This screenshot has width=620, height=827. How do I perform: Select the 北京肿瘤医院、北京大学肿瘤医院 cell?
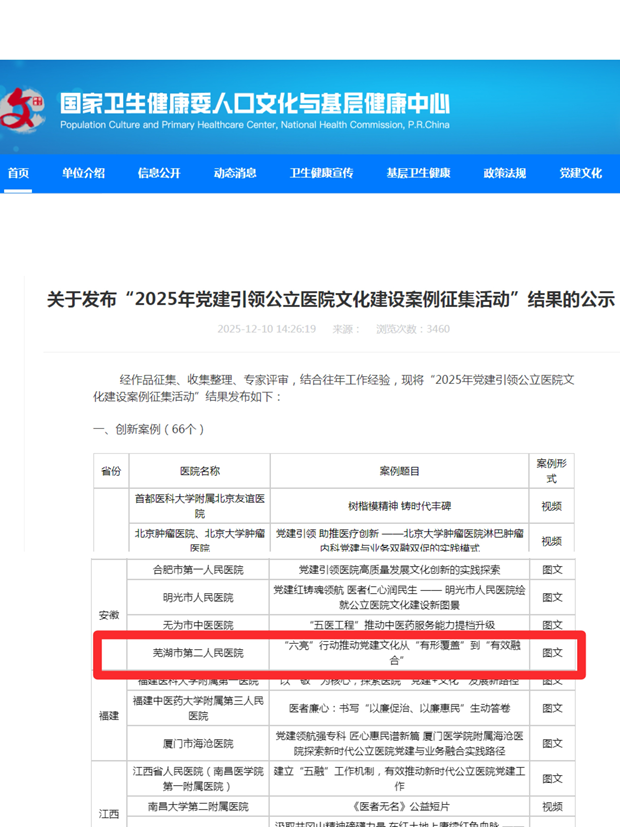200,538
